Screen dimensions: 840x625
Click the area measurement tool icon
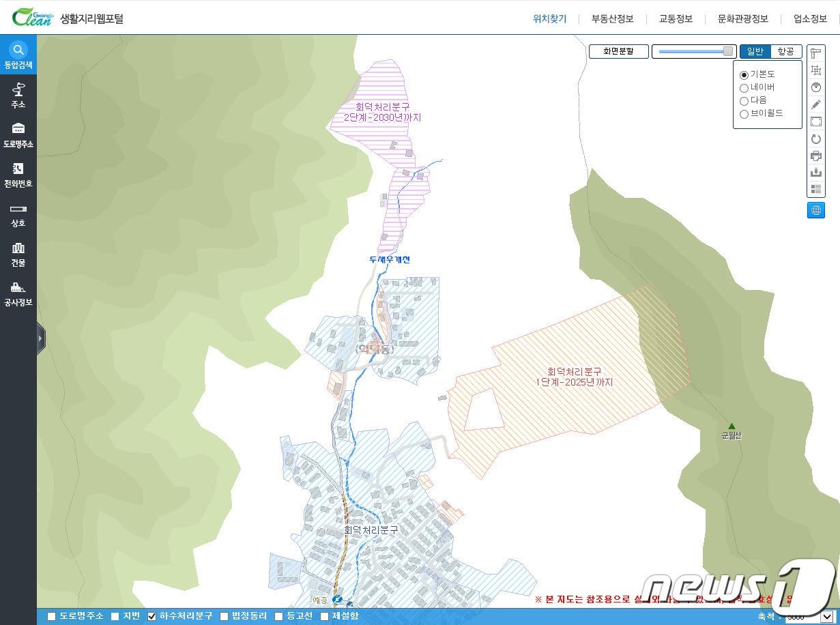click(x=815, y=71)
